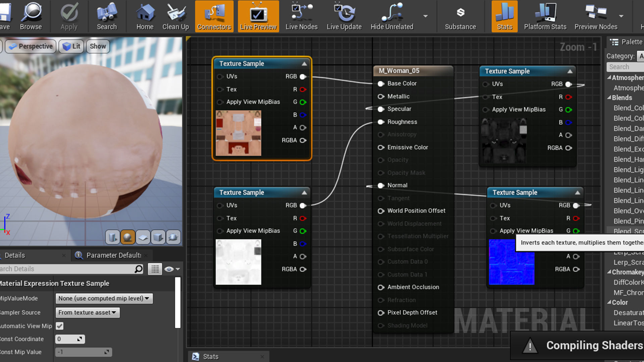
Task: Click the Clean Up toolbar icon
Action: (x=175, y=16)
